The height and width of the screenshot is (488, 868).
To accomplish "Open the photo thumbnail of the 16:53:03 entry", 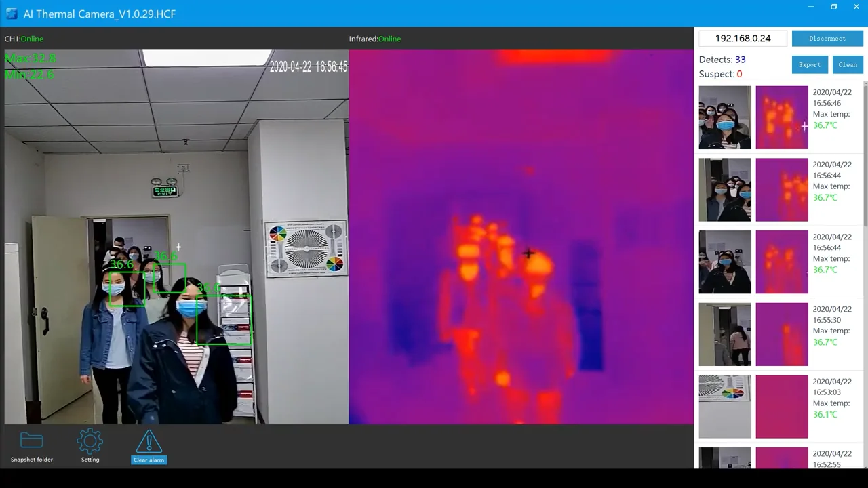I will pos(725,407).
